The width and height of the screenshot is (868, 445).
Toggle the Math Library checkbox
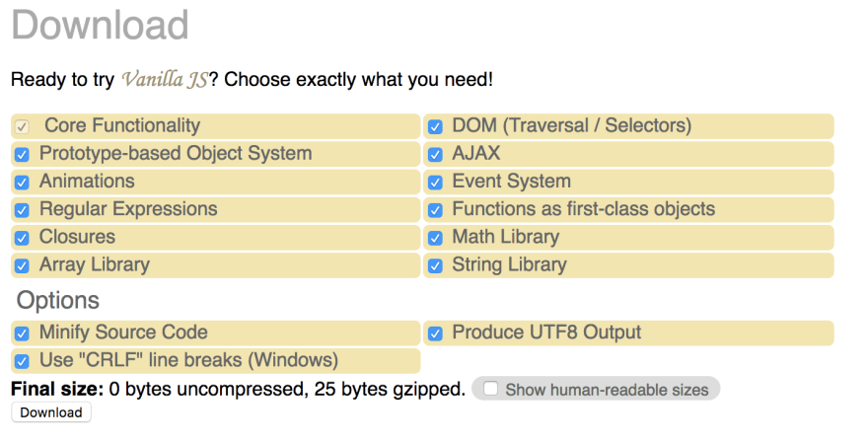coord(435,238)
